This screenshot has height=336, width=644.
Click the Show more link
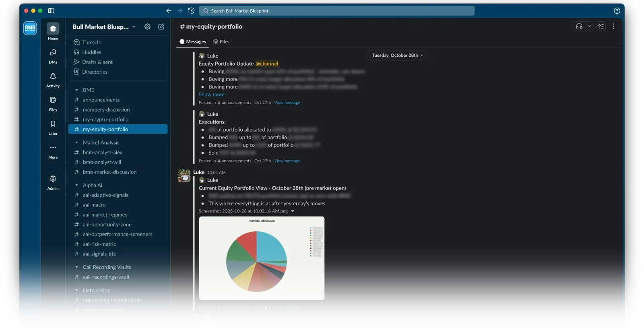(x=211, y=95)
